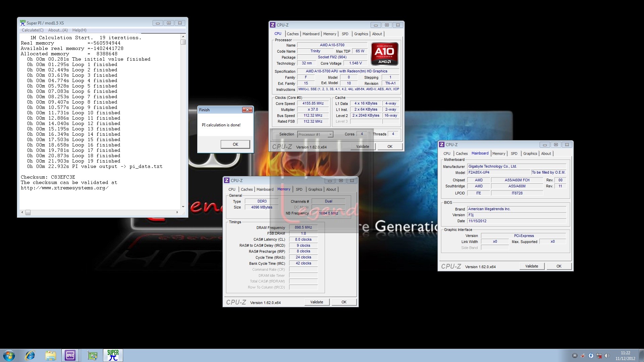Click the Checksum: C83EFC3E line
The height and width of the screenshot is (362, 644).
[x=48, y=177]
